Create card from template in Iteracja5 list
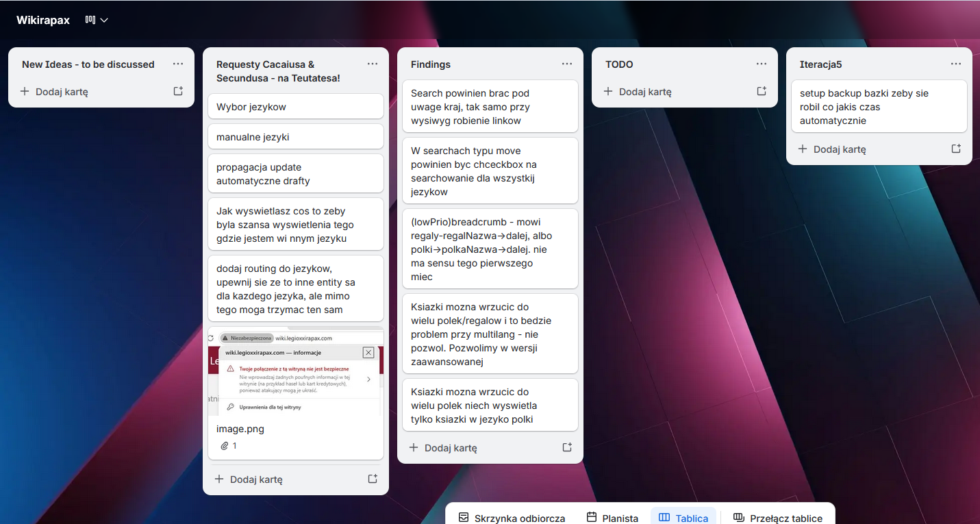The height and width of the screenshot is (524, 980). [956, 149]
